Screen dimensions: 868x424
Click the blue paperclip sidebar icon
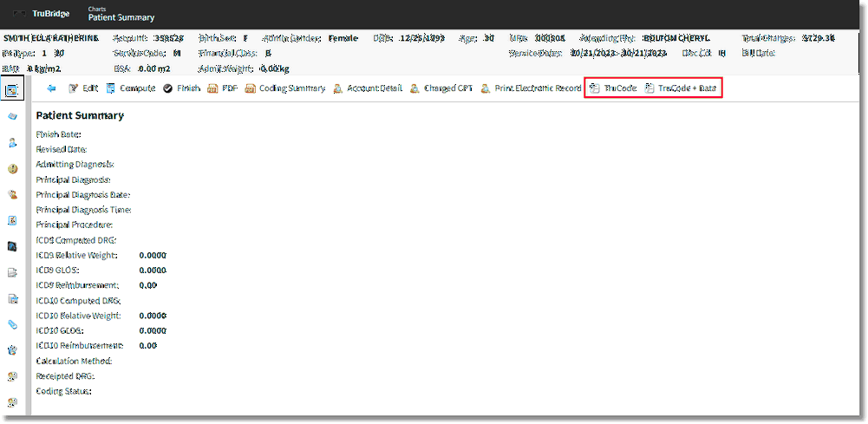[13, 324]
